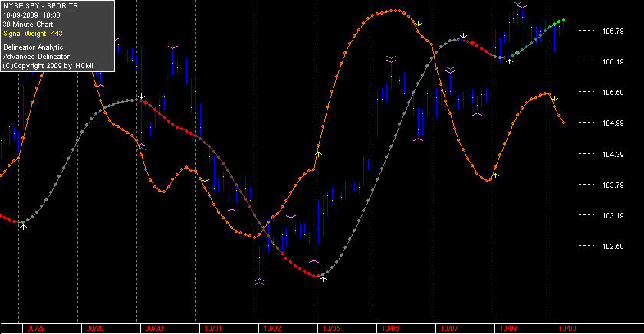Screen dimensions: 644x334
Task: Select the NYSE:SPY - SPDR TR title
Action: tap(40, 6)
